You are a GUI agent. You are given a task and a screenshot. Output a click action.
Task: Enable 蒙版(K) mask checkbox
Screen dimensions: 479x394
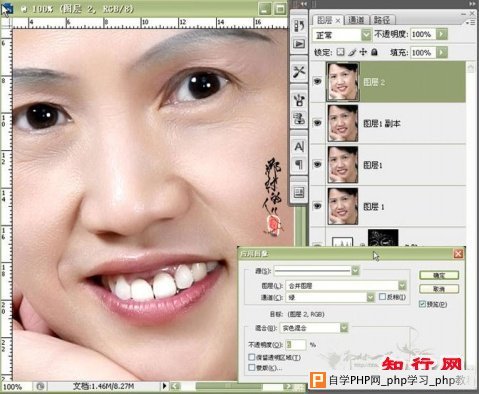[x=252, y=367]
